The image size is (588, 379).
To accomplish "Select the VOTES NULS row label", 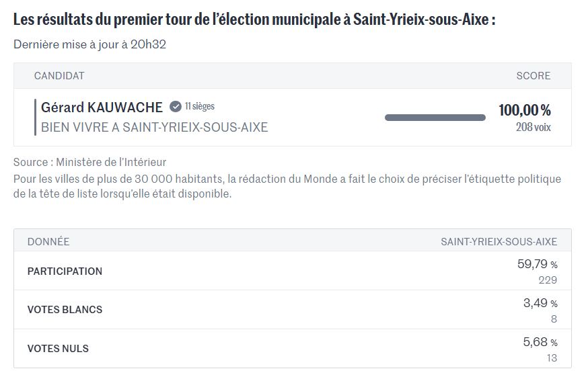I will pos(58,348).
